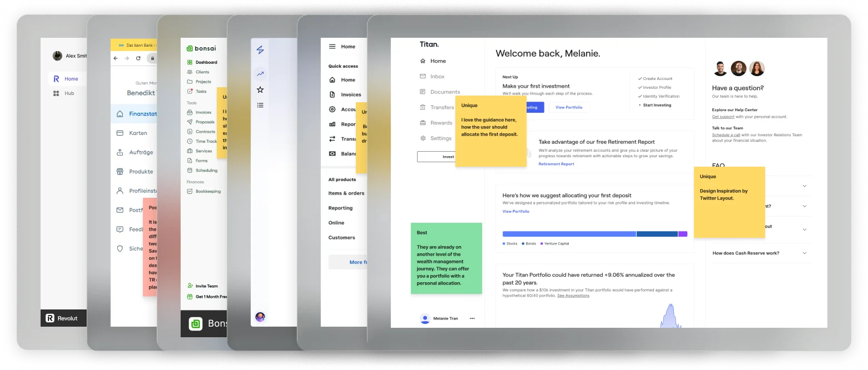
Task: Click the 'Investor Profile' checklist item
Action: pos(654,87)
